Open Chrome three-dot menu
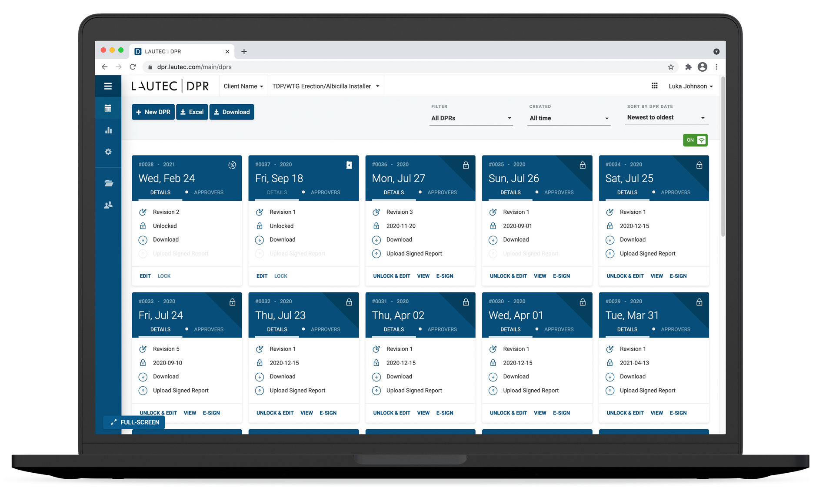 [716, 67]
